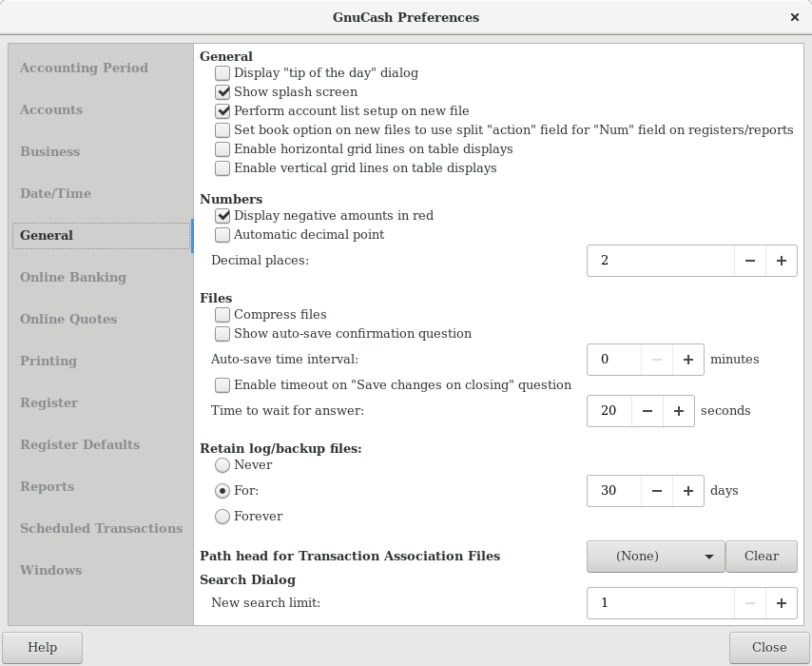Show the Scheduled Transactions preferences page
Screen dimensions: 812x666
pos(102,529)
